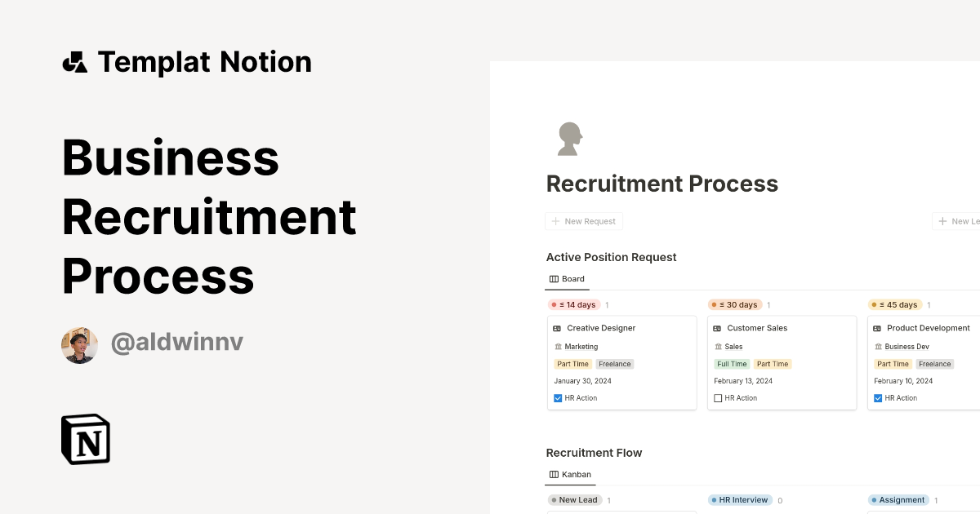Open the HR Interview status dropdown
The height and width of the screenshot is (514, 980).
pos(740,499)
